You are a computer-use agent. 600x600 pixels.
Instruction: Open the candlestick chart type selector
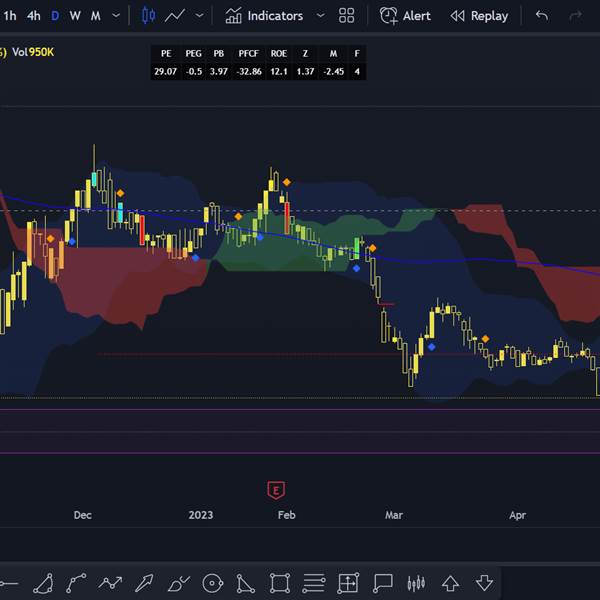point(148,16)
